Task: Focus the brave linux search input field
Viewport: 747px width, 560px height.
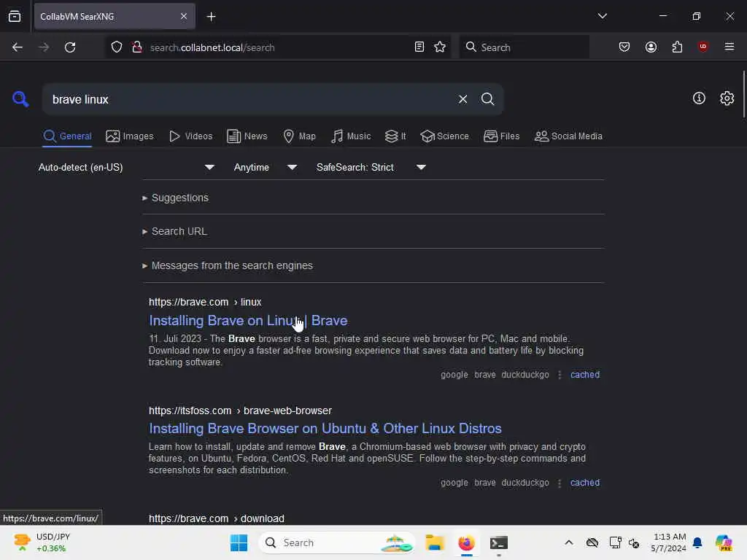Action: click(x=248, y=99)
